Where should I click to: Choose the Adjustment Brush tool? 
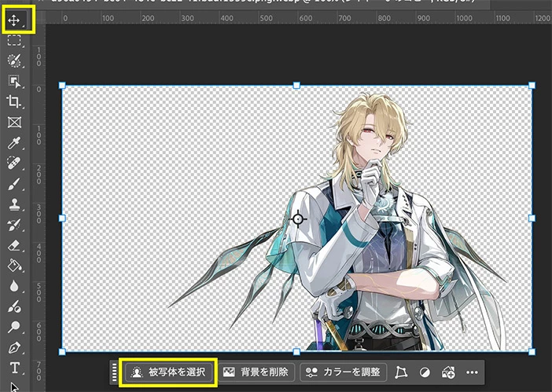pos(14,307)
